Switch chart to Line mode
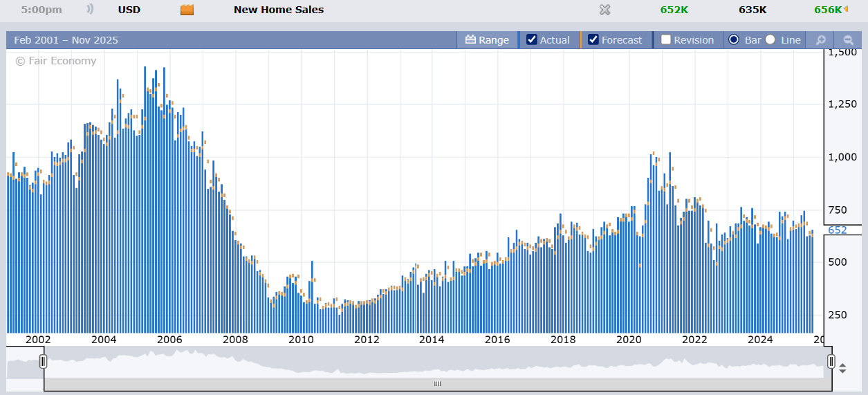 [770, 40]
